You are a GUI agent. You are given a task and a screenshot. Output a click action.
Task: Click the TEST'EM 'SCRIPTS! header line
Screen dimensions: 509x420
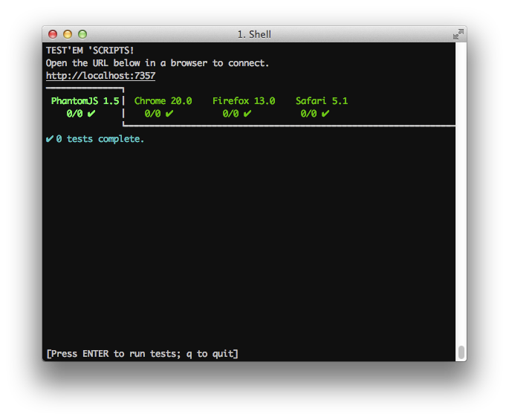[x=90, y=51]
